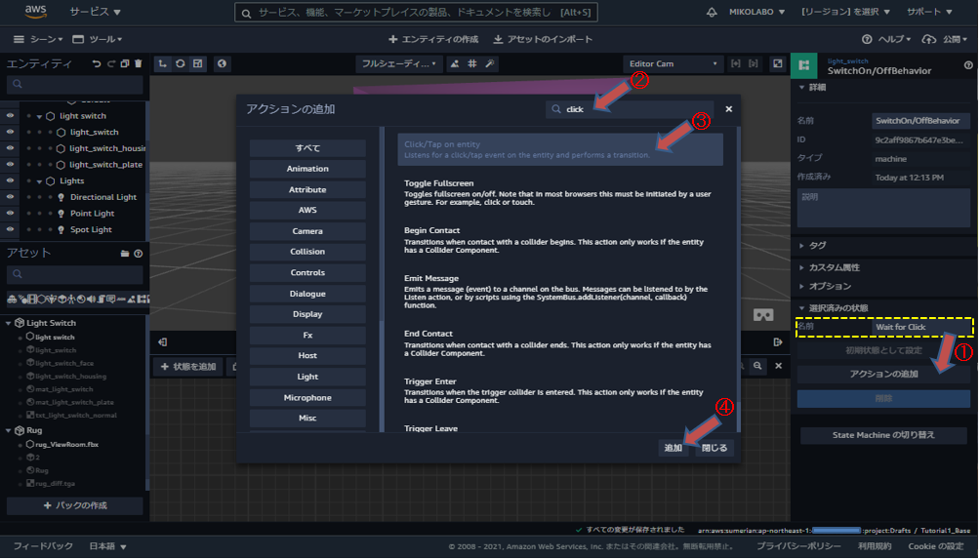The width and height of the screenshot is (980, 560).
Task: Close the Add Action dialog
Action: point(729,109)
